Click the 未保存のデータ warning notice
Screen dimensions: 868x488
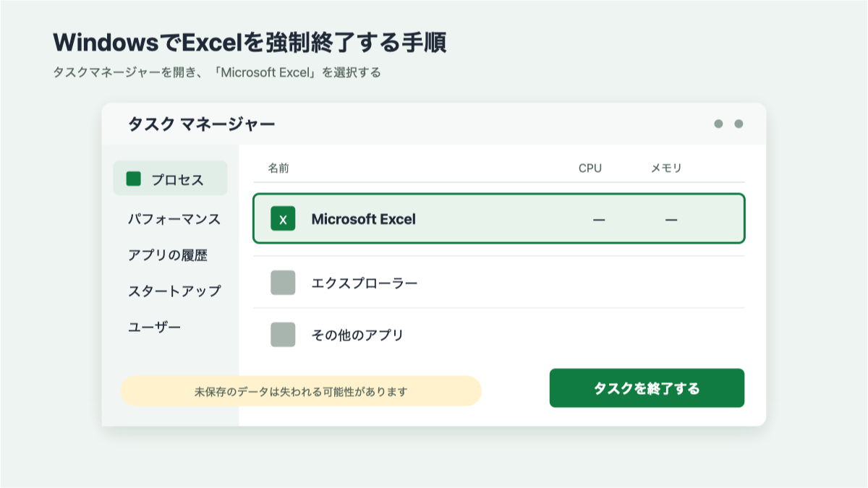pos(301,391)
